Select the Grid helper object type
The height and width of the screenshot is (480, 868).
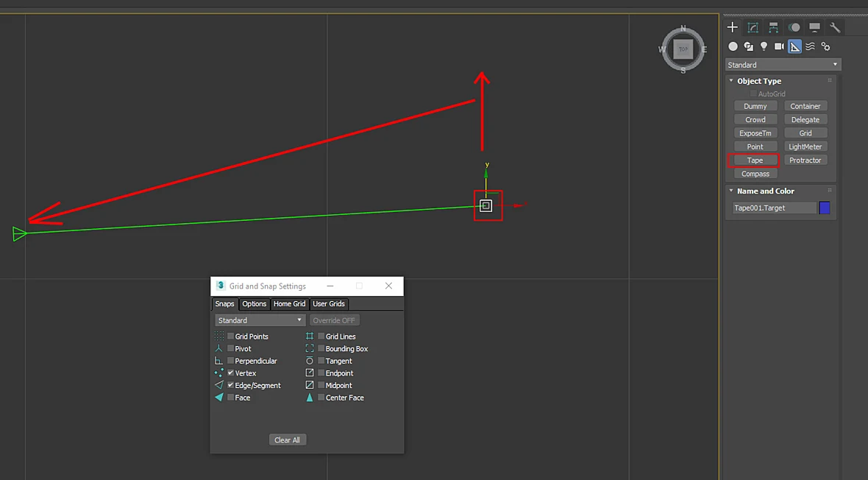[x=805, y=133]
